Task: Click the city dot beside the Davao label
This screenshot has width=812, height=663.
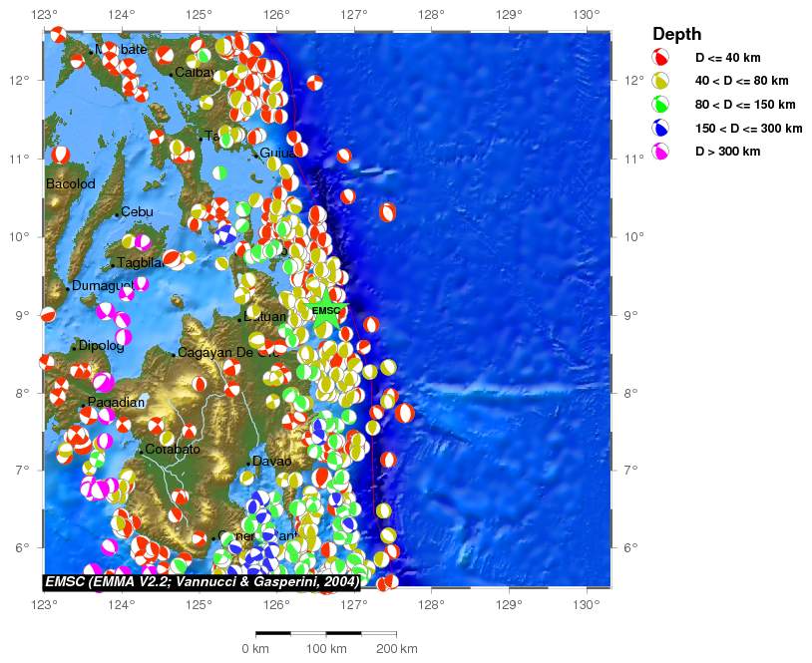Action: point(248,464)
